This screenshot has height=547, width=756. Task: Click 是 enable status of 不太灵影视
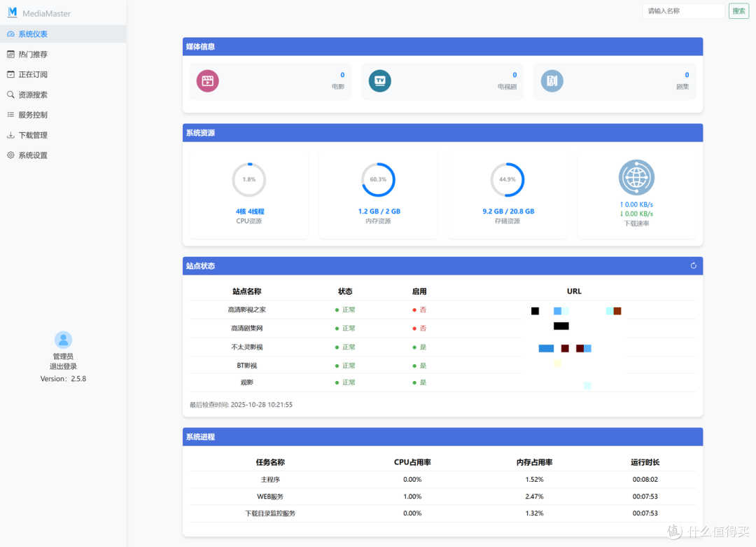[x=419, y=347]
